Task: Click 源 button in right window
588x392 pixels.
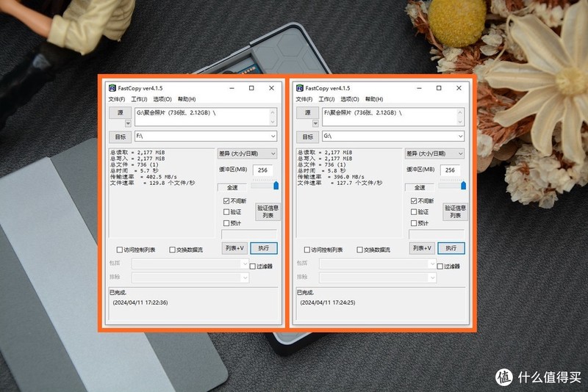Action: [307, 113]
